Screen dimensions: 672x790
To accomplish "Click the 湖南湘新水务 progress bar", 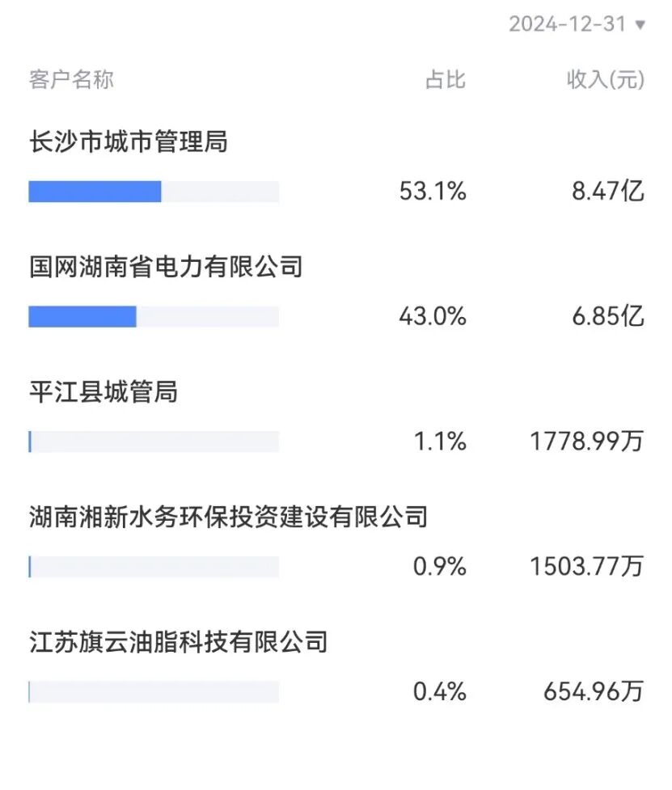I will pyautogui.click(x=154, y=567).
